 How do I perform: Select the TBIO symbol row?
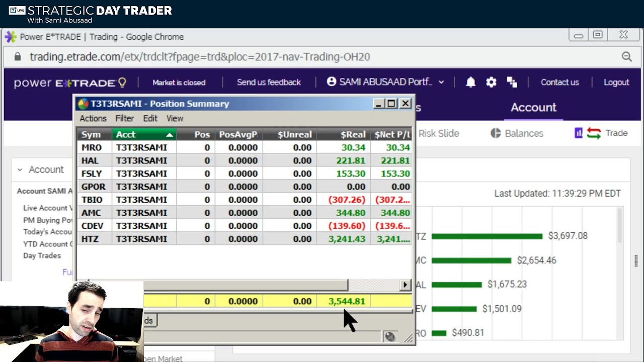pos(245,200)
